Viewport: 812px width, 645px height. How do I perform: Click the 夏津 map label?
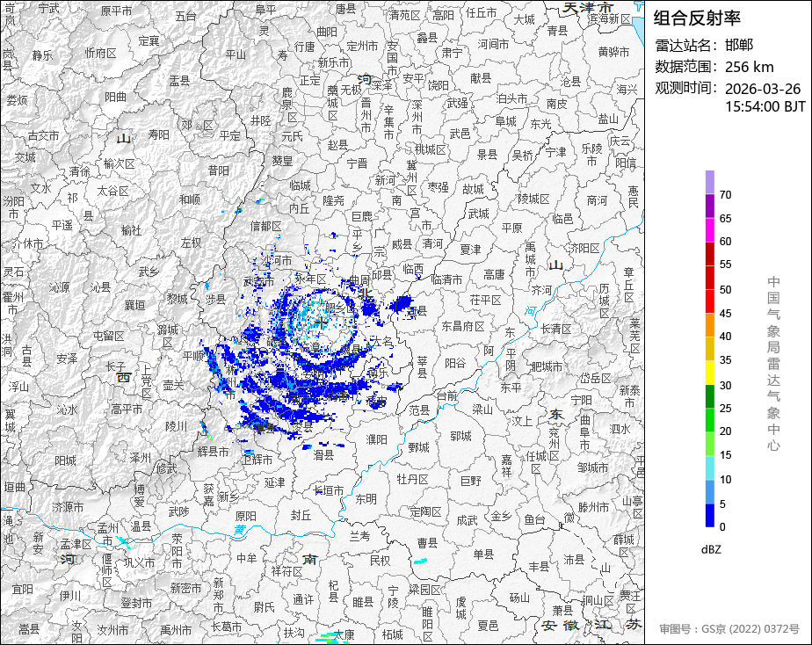coord(470,250)
